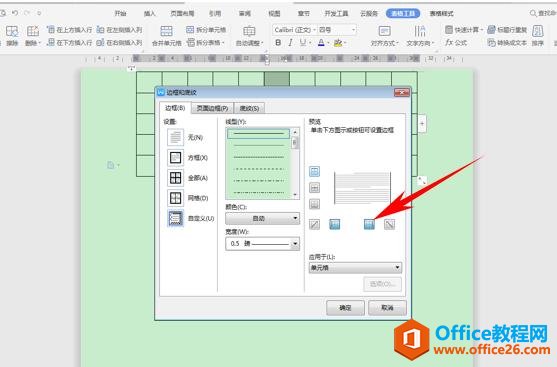Click 在左侧插入列 insert column left
Viewport: 557px width, 367px height.
pos(119,30)
